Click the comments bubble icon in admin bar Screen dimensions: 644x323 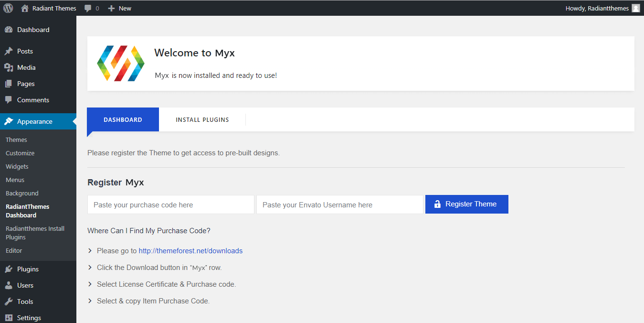[x=88, y=8]
